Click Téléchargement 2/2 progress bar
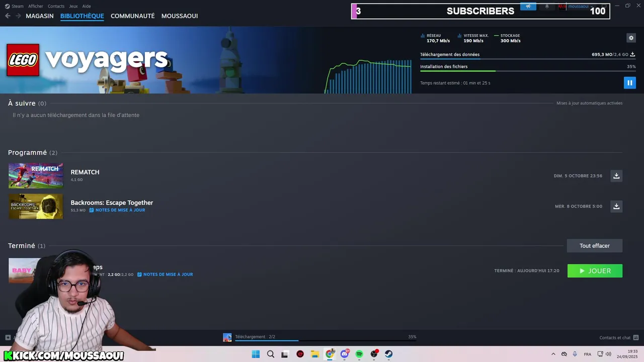This screenshot has width=644, height=362. pos(326,341)
